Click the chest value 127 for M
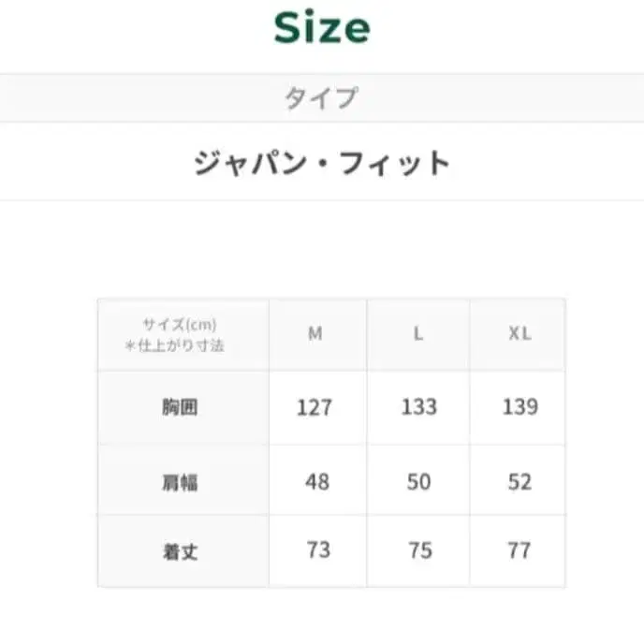The height and width of the screenshot is (644, 644). pyautogui.click(x=315, y=407)
